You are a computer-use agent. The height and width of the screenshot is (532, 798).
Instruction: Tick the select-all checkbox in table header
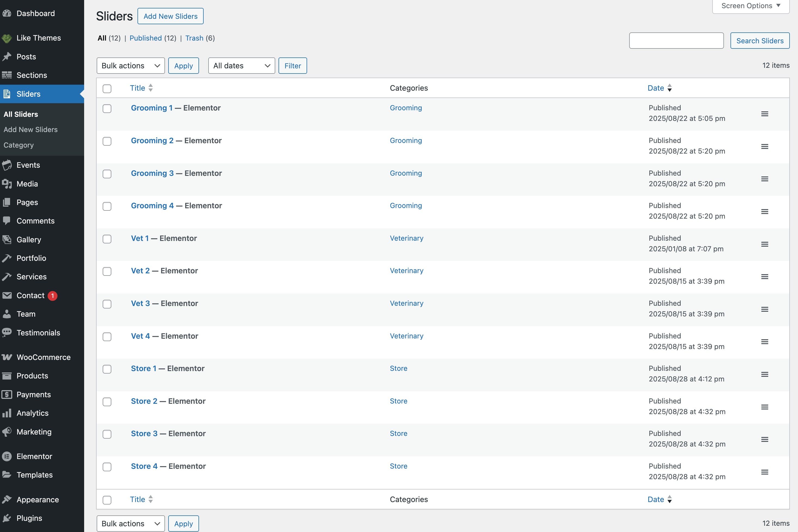click(x=107, y=88)
